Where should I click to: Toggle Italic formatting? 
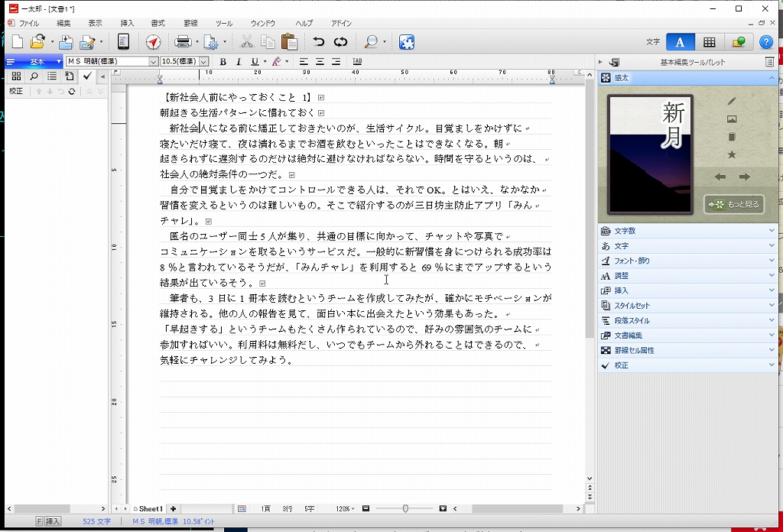click(239, 61)
